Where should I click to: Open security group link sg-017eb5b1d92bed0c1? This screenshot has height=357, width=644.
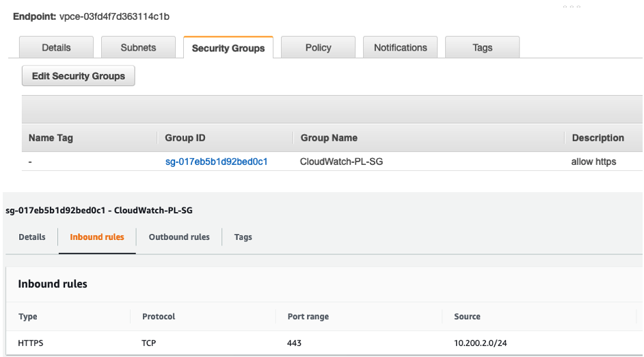[216, 162]
